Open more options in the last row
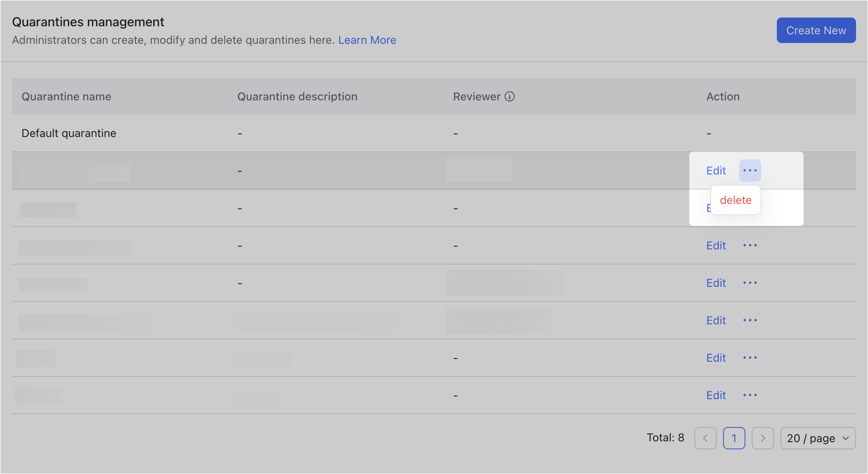 pyautogui.click(x=750, y=395)
